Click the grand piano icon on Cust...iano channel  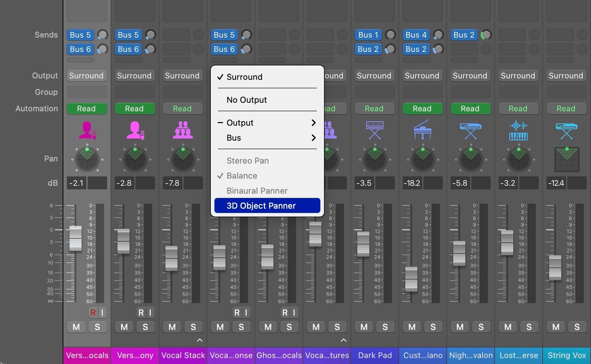click(422, 130)
